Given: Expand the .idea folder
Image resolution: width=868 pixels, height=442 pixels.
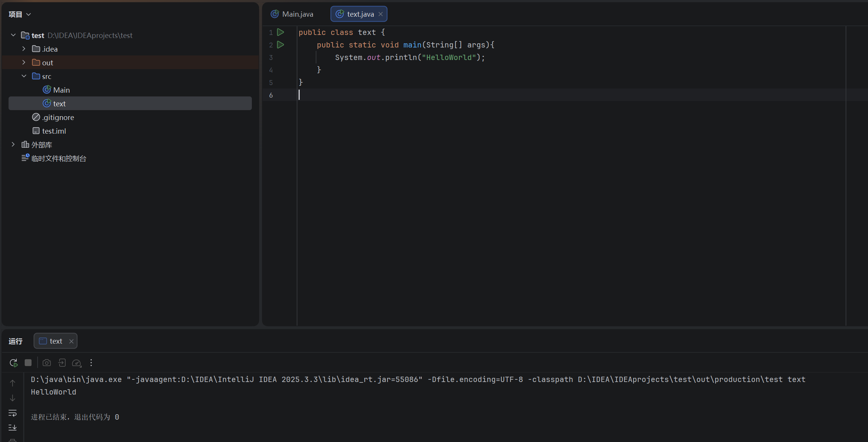Looking at the screenshot, I should coord(24,49).
